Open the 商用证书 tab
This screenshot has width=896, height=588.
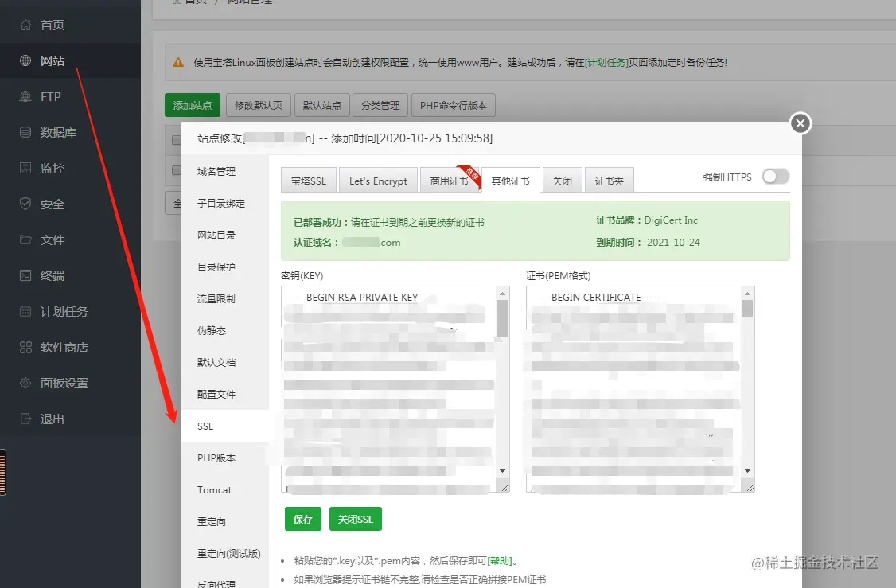tap(449, 181)
